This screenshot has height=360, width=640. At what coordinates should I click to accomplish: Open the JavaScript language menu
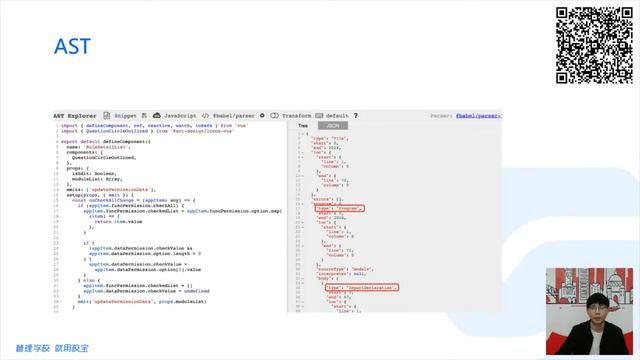click(180, 116)
